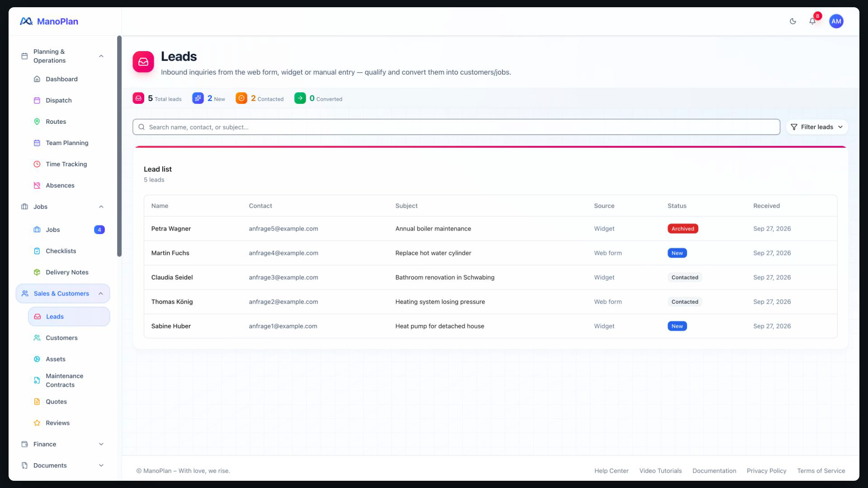Image resolution: width=868 pixels, height=488 pixels.
Task: Click the Dashboard home icon
Action: [37, 79]
